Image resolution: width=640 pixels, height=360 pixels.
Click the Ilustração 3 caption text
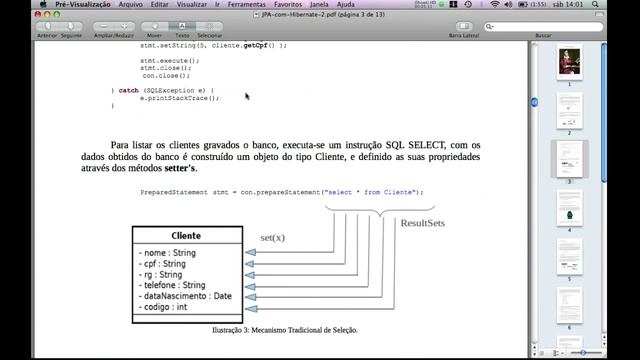[284, 330]
